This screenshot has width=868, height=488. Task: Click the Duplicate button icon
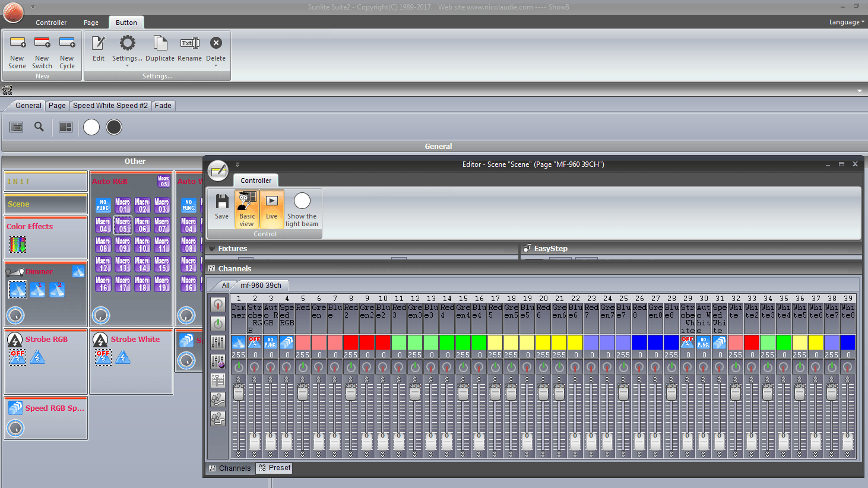[x=160, y=43]
